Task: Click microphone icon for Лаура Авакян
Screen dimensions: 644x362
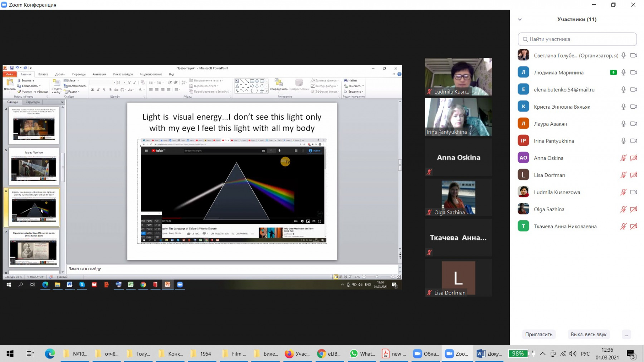Action: click(623, 124)
